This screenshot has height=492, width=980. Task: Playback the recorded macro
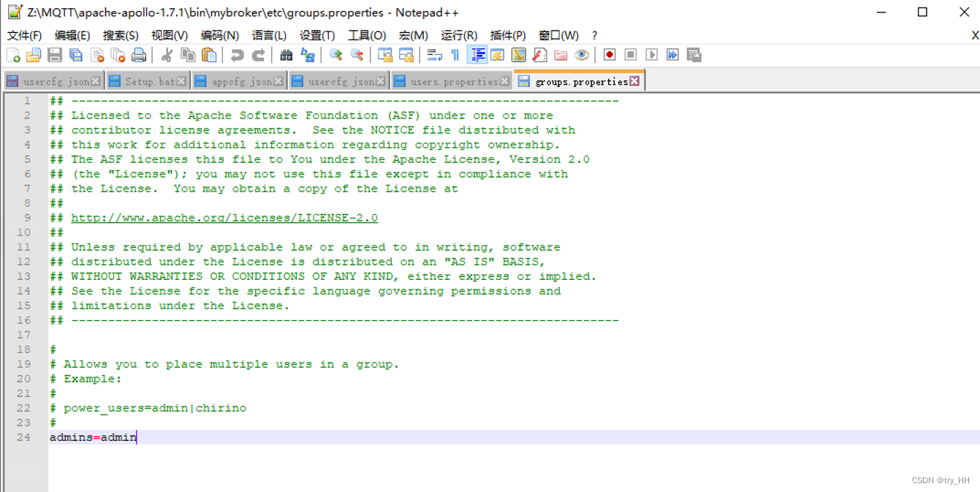click(651, 54)
